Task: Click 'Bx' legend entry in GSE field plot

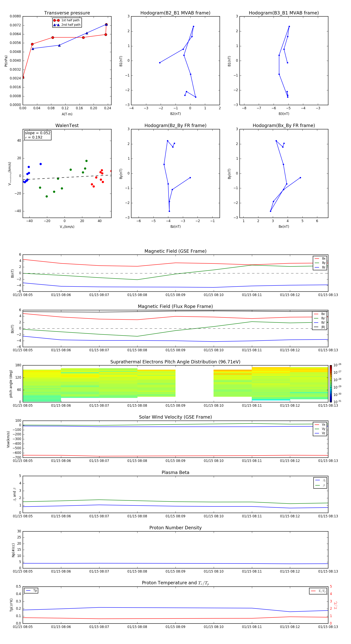Action: 320,259
